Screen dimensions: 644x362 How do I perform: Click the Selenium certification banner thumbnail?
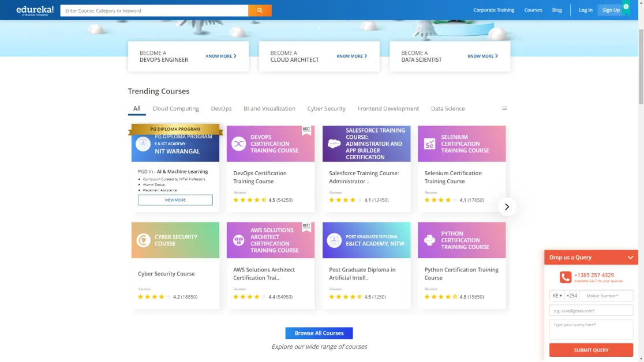tap(462, 144)
